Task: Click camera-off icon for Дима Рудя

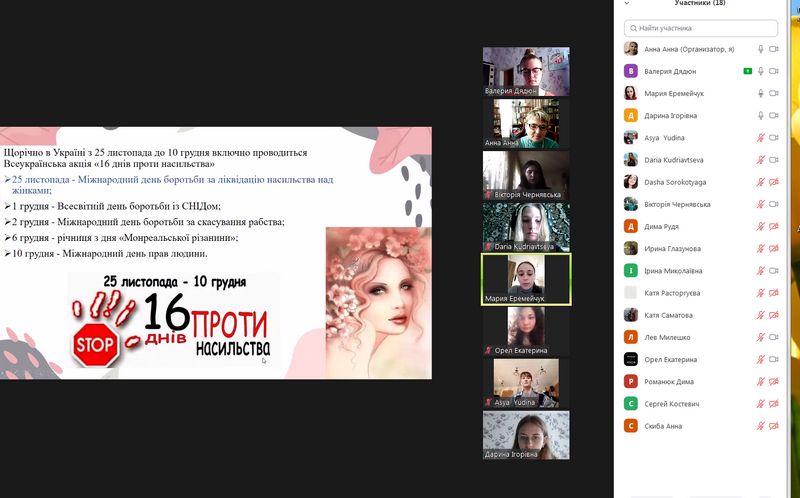Action: tap(773, 227)
